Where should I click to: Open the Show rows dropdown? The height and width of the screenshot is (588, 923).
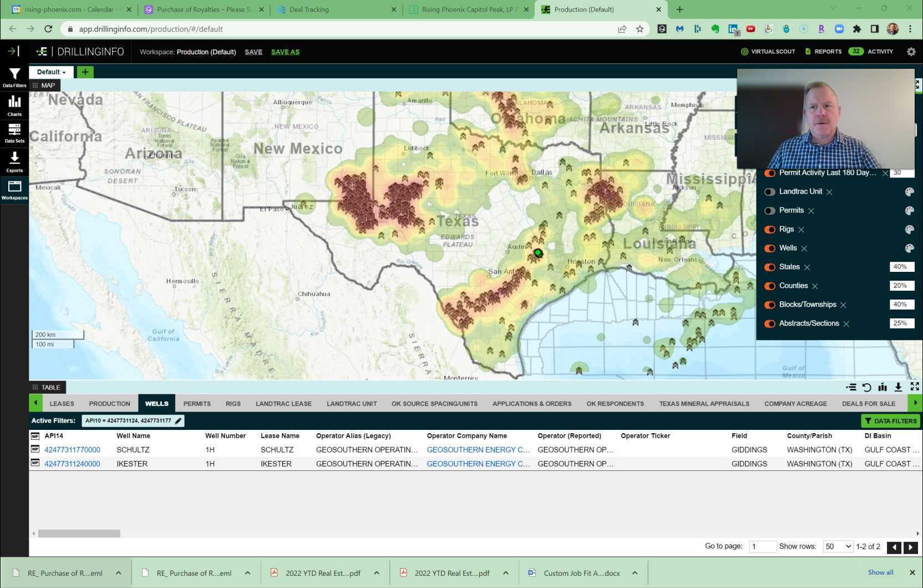pyautogui.click(x=838, y=547)
